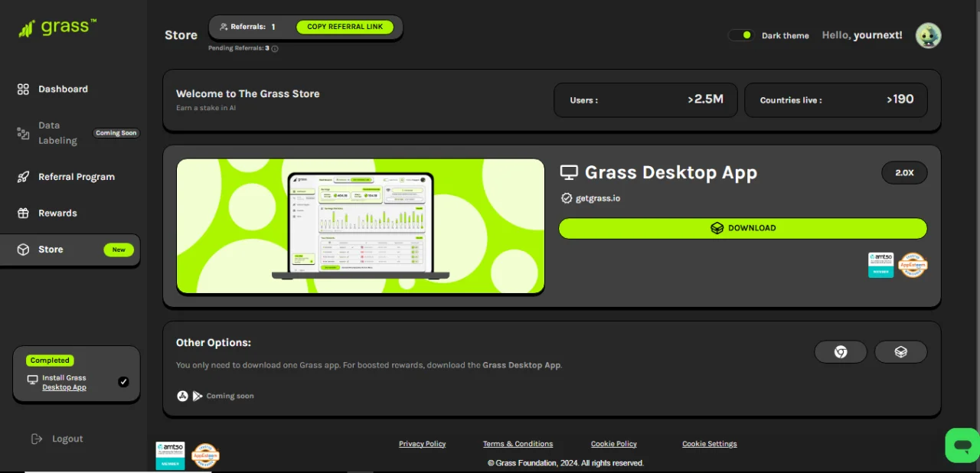Image resolution: width=980 pixels, height=473 pixels.
Task: Click the Grass Desktop App preview image
Action: tap(361, 227)
